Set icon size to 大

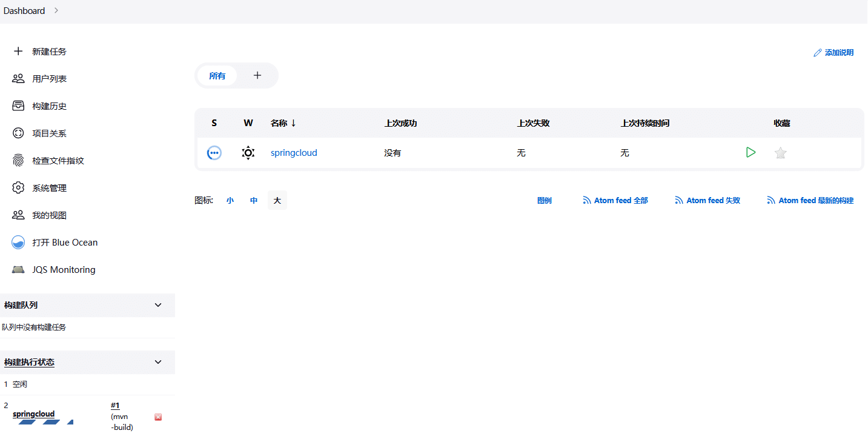pyautogui.click(x=277, y=200)
